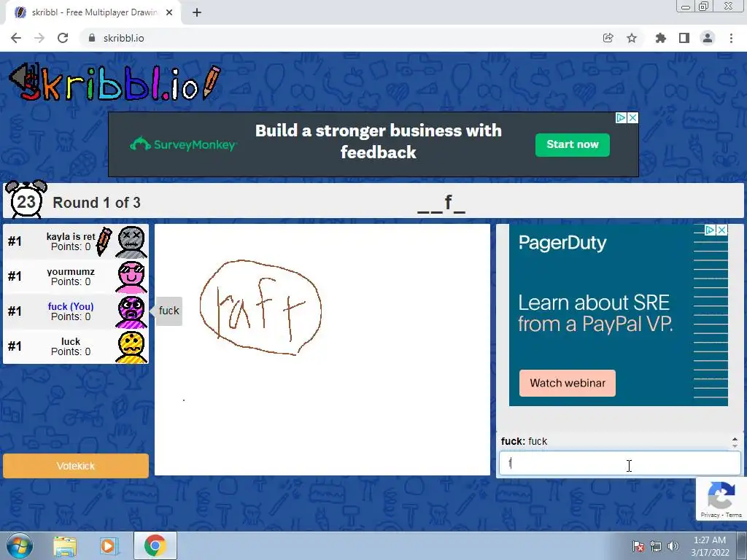747x560 pixels.
Task: Toggle Chrome side panel icon
Action: [684, 38]
